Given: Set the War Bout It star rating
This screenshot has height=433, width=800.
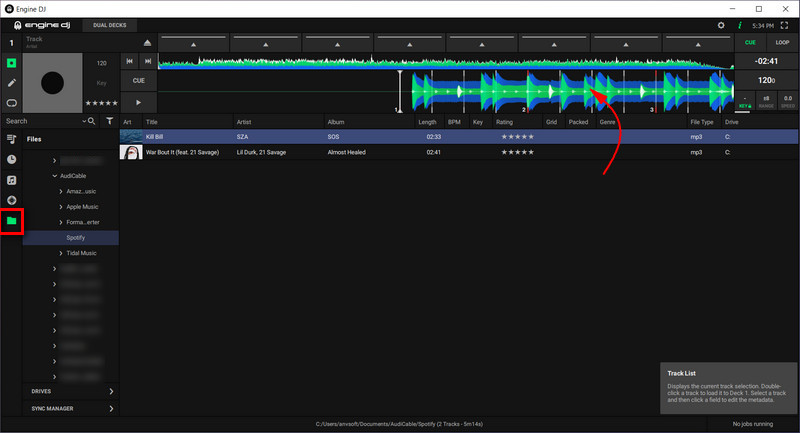Looking at the screenshot, I should pyautogui.click(x=517, y=152).
